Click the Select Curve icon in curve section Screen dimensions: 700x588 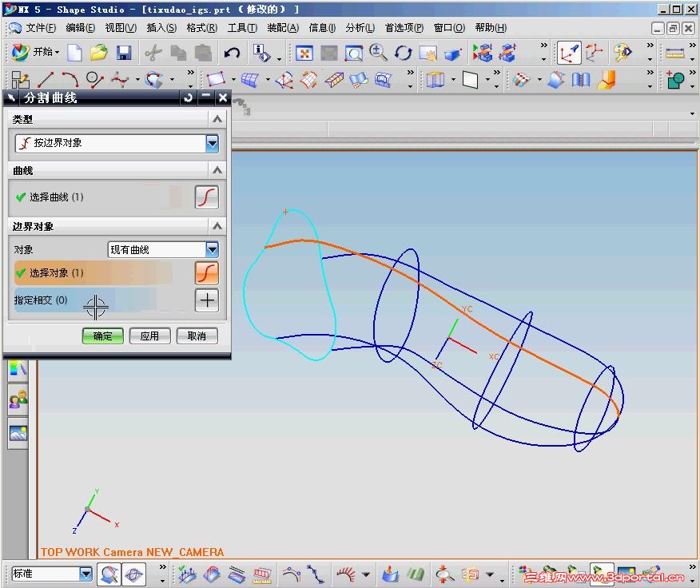pyautogui.click(x=207, y=197)
